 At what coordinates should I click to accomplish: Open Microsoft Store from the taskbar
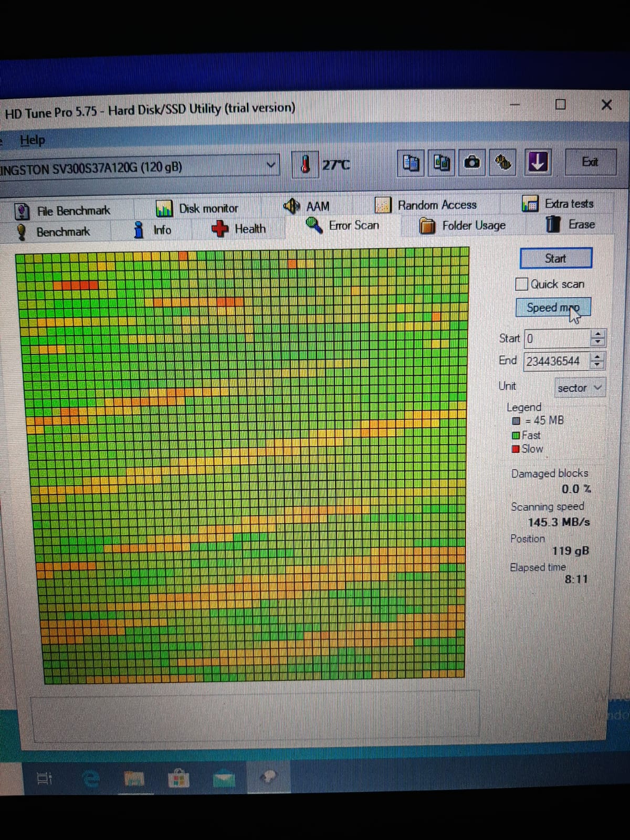pyautogui.click(x=178, y=778)
